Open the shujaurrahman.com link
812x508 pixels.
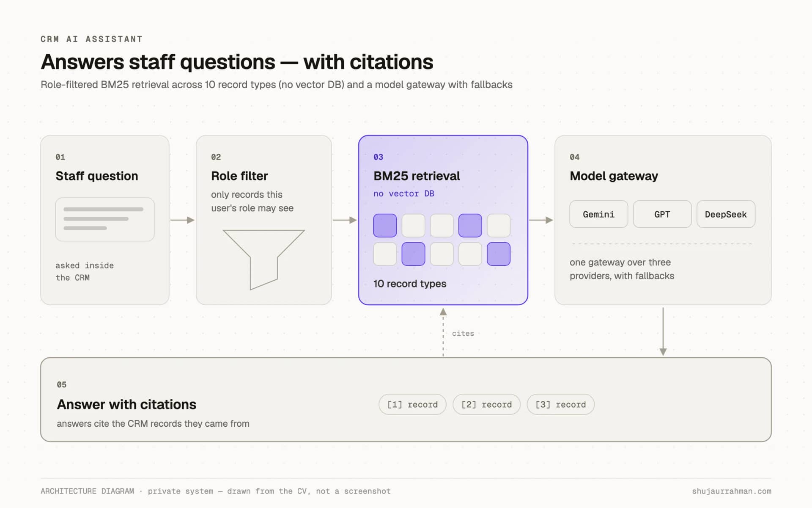coord(732,491)
